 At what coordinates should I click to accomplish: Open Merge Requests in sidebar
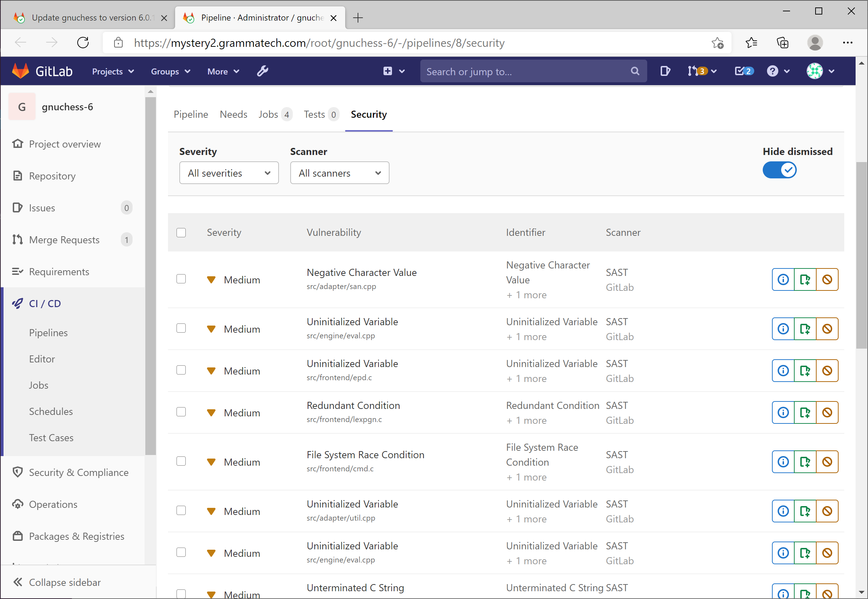pos(64,240)
